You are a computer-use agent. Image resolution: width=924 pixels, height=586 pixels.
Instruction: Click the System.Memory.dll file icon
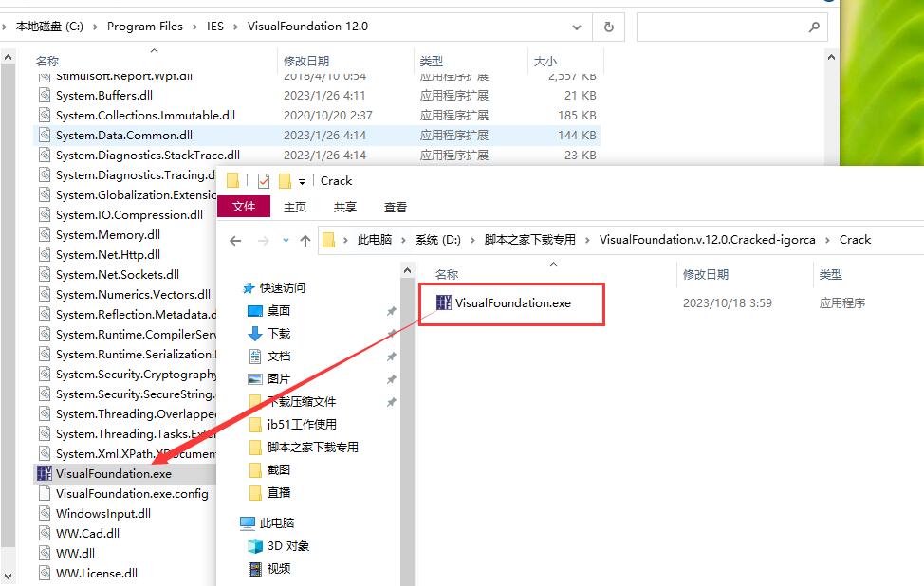click(45, 234)
